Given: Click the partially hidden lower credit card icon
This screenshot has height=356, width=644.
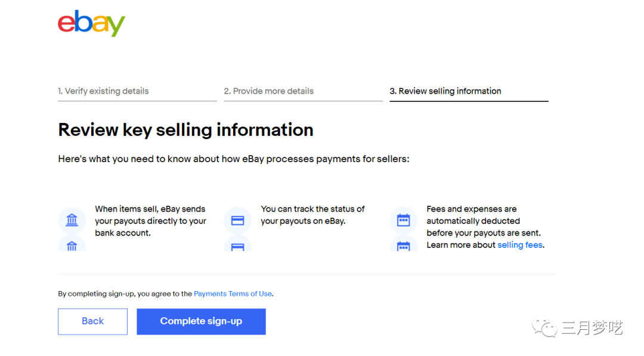Looking at the screenshot, I should click(x=237, y=245).
